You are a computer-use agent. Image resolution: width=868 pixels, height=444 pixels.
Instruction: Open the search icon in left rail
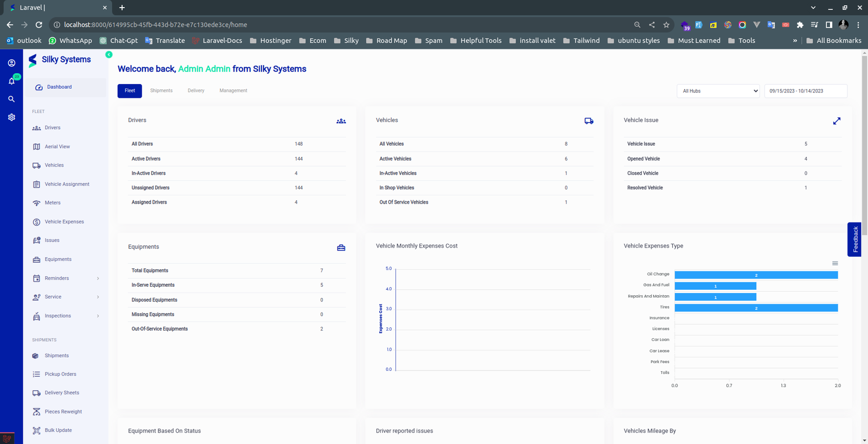click(x=11, y=99)
